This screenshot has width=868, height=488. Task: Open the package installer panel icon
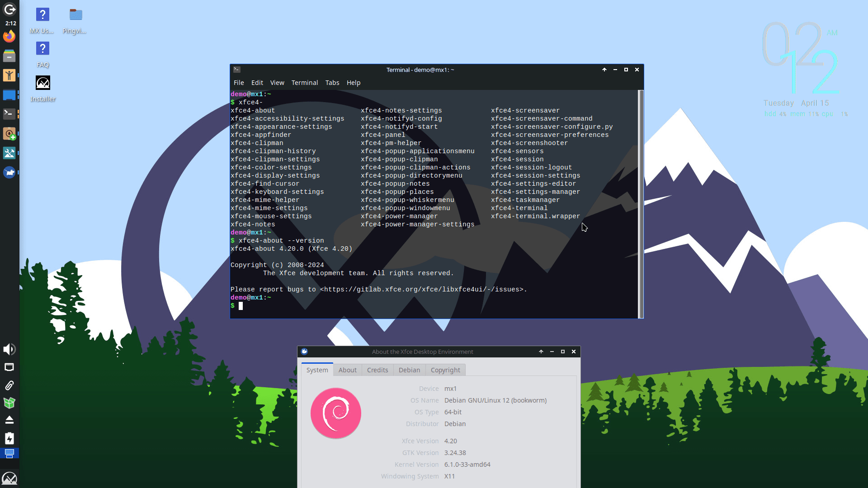click(x=9, y=134)
